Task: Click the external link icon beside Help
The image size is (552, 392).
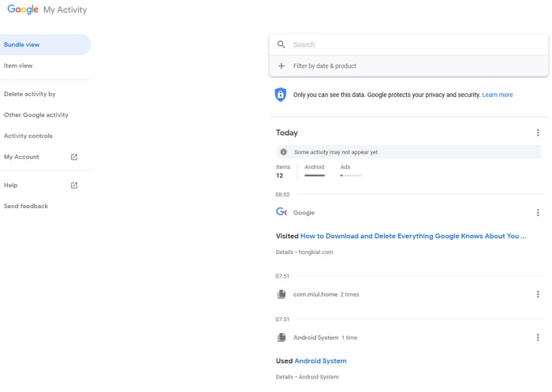Action: 74,185
